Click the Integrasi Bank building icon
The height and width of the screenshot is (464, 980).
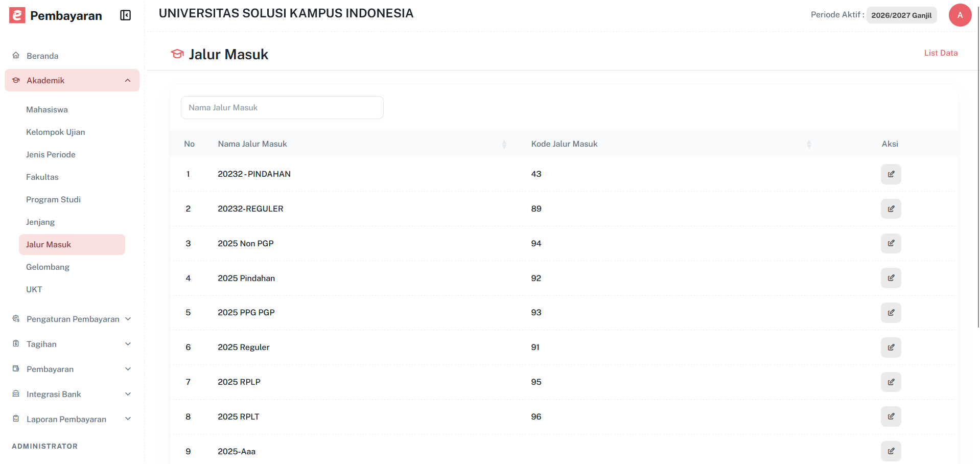tap(16, 393)
